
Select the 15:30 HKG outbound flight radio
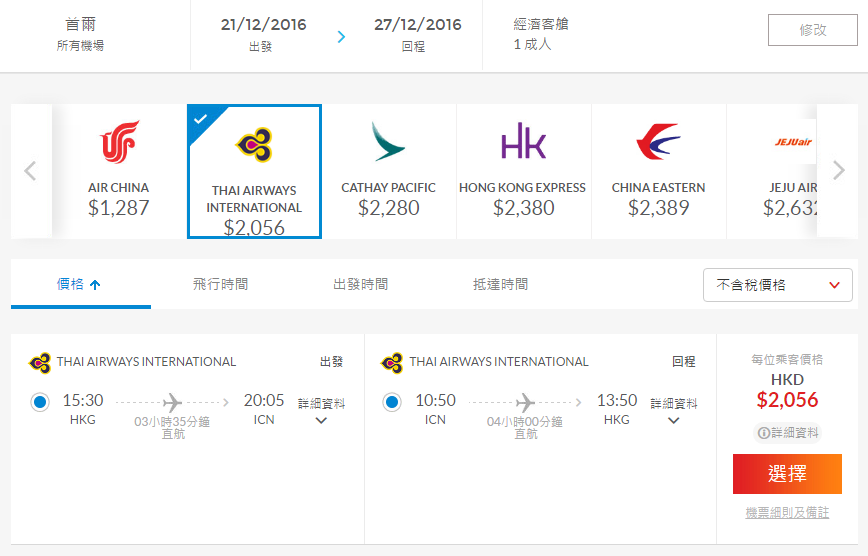(x=40, y=402)
